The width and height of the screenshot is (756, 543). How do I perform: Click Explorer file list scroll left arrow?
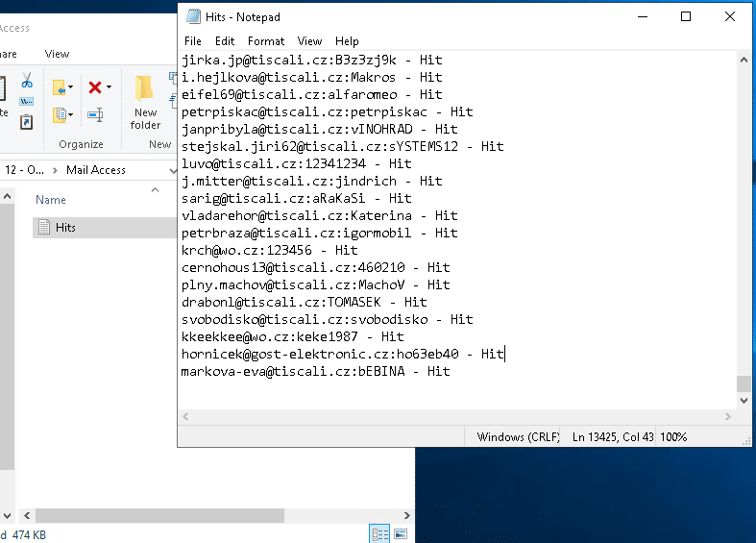point(27,515)
